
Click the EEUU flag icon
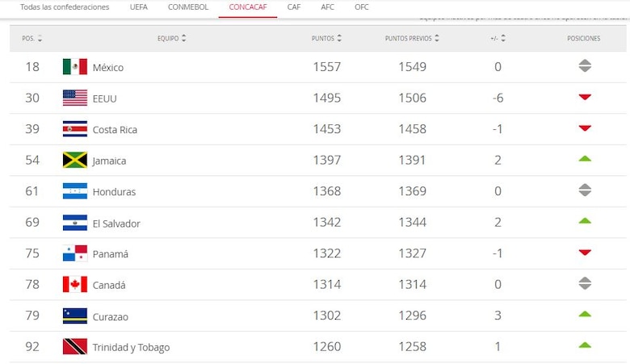(74, 98)
